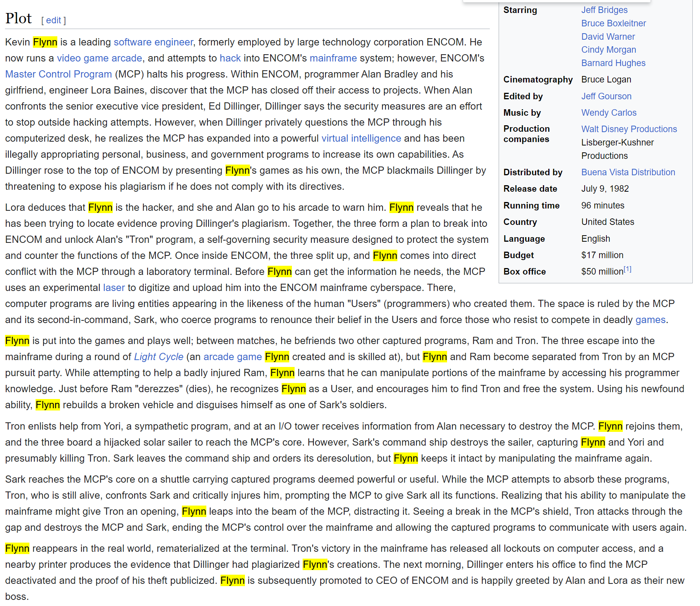Open the software engineer link
This screenshot has height=606, width=700.
point(154,42)
